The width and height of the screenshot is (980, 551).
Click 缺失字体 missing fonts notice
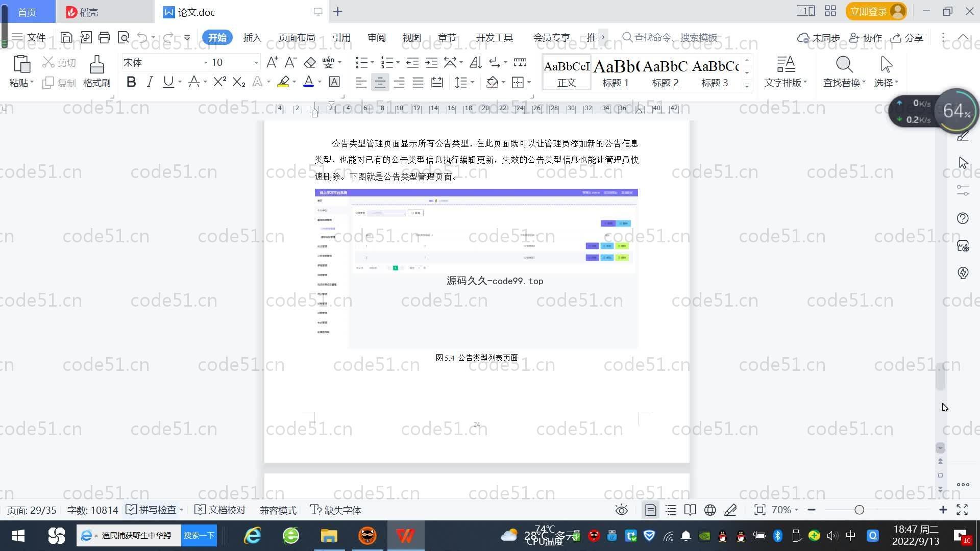click(x=336, y=510)
